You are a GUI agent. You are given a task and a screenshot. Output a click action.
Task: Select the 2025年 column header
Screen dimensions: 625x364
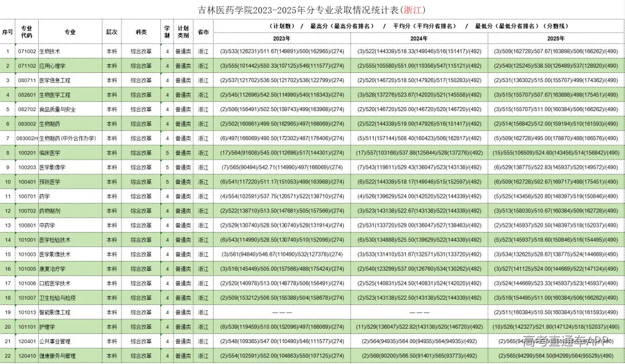click(x=556, y=38)
